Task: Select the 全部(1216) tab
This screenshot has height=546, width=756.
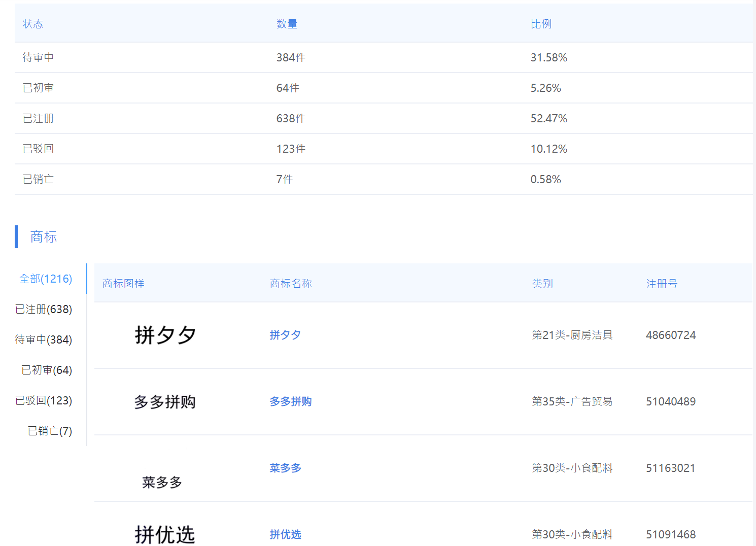Action: point(46,279)
